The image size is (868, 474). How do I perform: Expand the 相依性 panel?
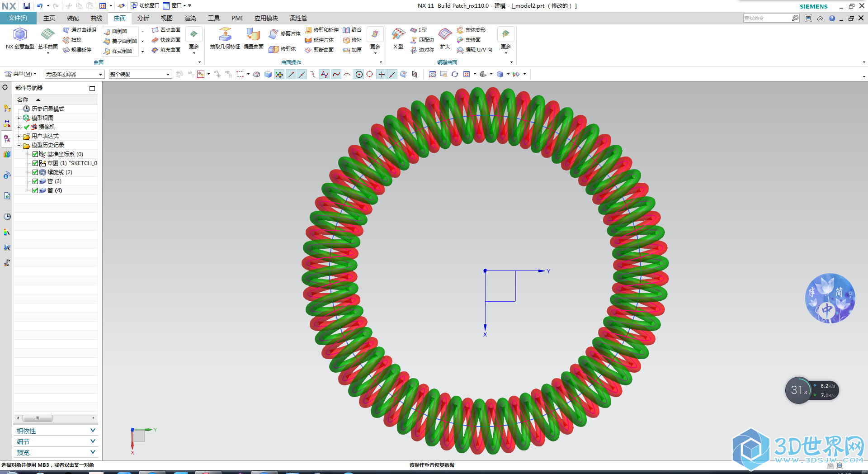pyautogui.click(x=56, y=431)
